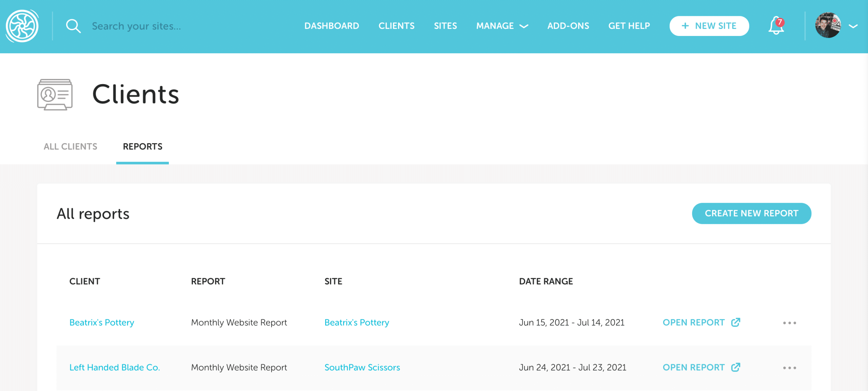The height and width of the screenshot is (391, 868).
Task: Open the SouthPaw Scissors site link
Action: [362, 367]
